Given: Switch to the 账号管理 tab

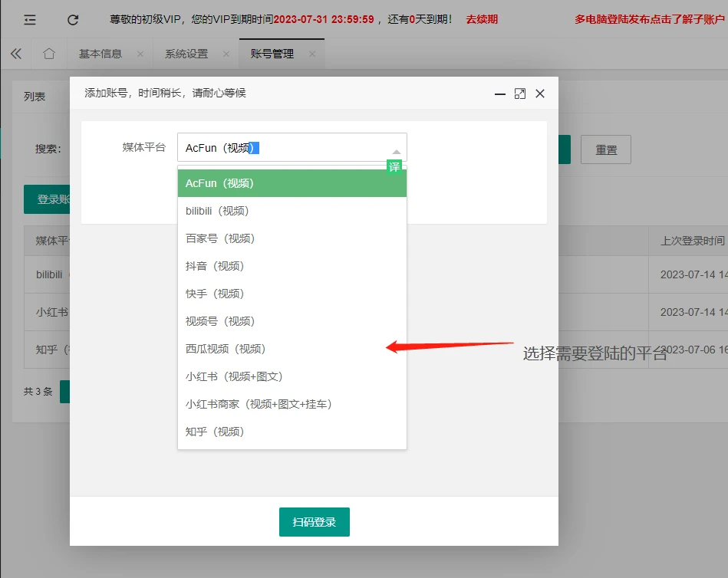Looking at the screenshot, I should [272, 54].
